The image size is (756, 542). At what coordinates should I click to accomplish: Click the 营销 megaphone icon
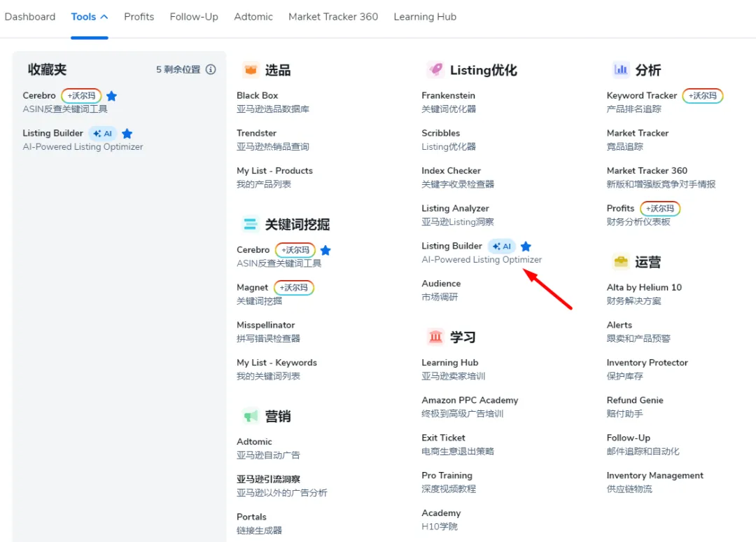click(250, 416)
